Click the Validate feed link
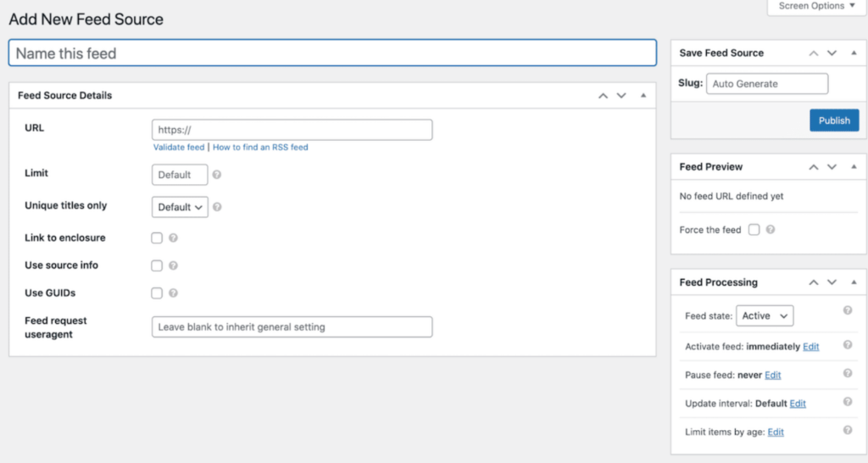Viewport: 868px width, 463px height. pyautogui.click(x=179, y=148)
